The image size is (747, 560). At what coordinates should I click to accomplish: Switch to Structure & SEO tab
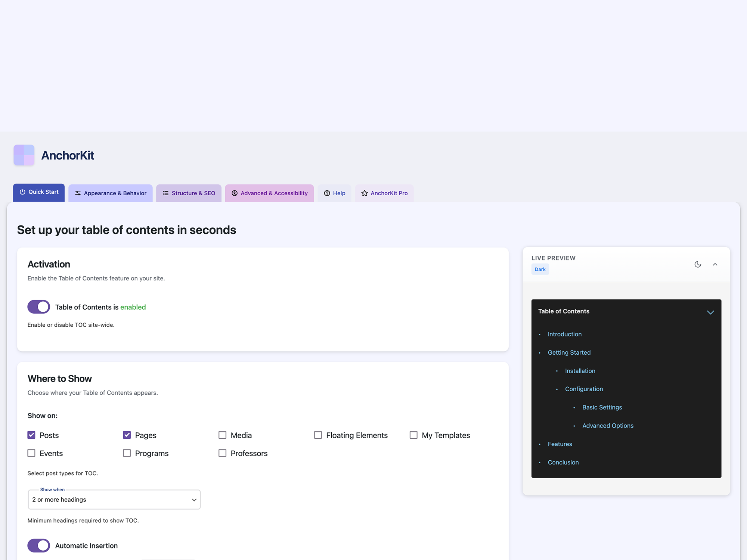[189, 193]
